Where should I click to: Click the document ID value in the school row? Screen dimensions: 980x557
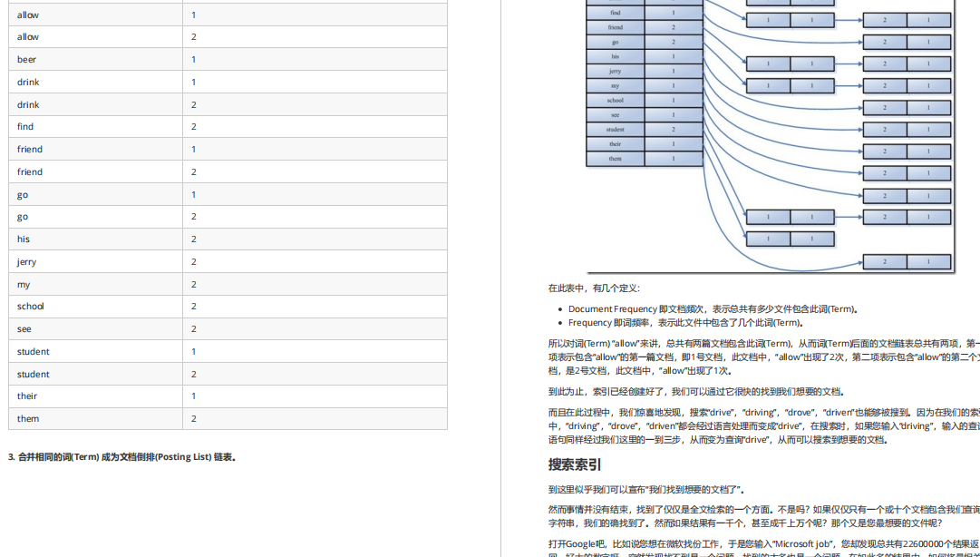tap(194, 307)
